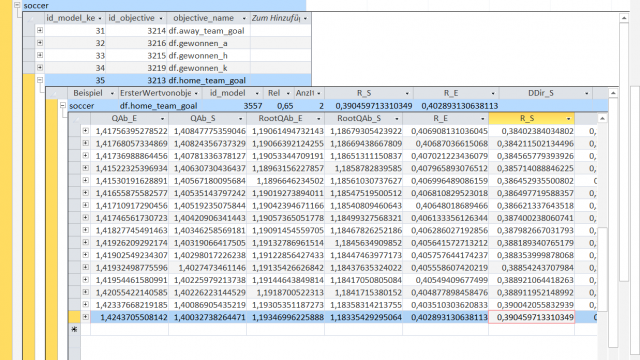Click QAb_E cell 1,41530191628891
640x360 pixels.
tap(130, 181)
